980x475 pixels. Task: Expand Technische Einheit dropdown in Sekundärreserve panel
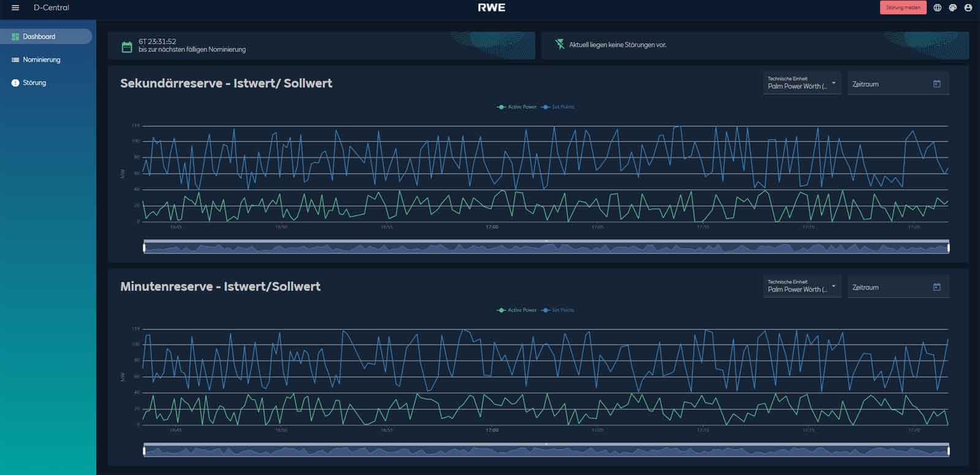pyautogui.click(x=802, y=84)
